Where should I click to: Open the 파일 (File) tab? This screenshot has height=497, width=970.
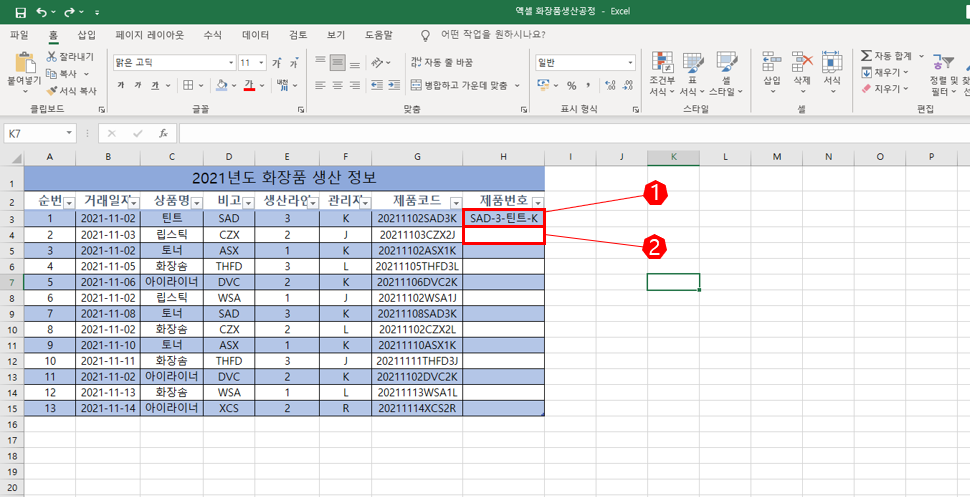19,35
